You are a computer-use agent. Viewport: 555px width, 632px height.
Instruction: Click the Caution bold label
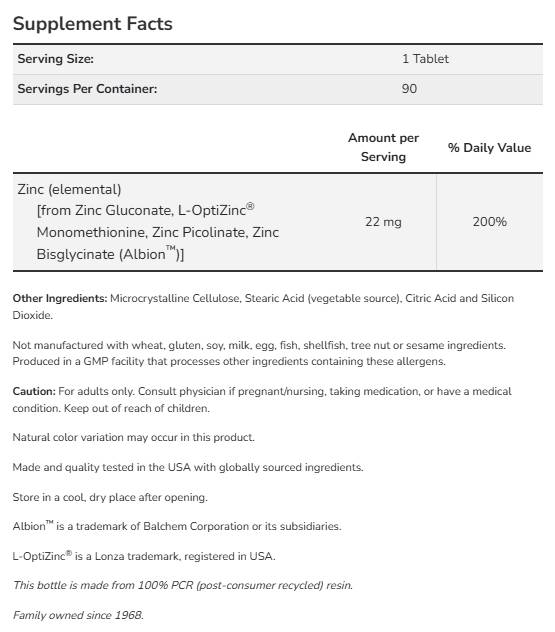coord(34,391)
